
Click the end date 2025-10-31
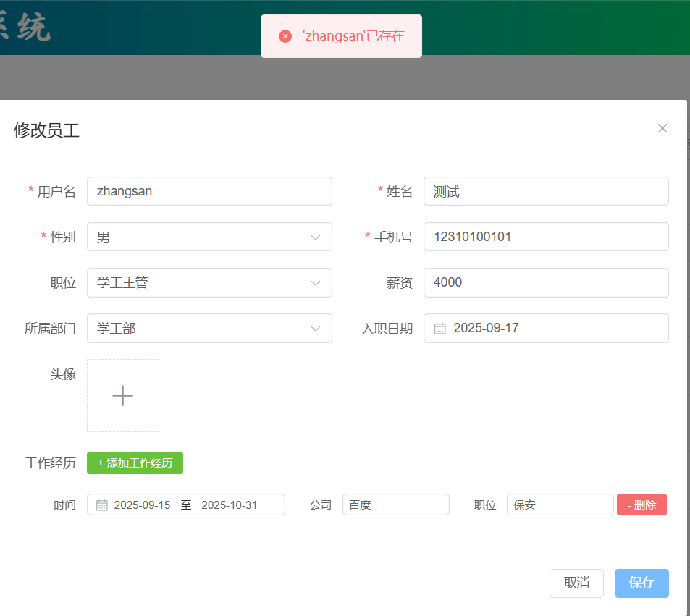click(230, 505)
